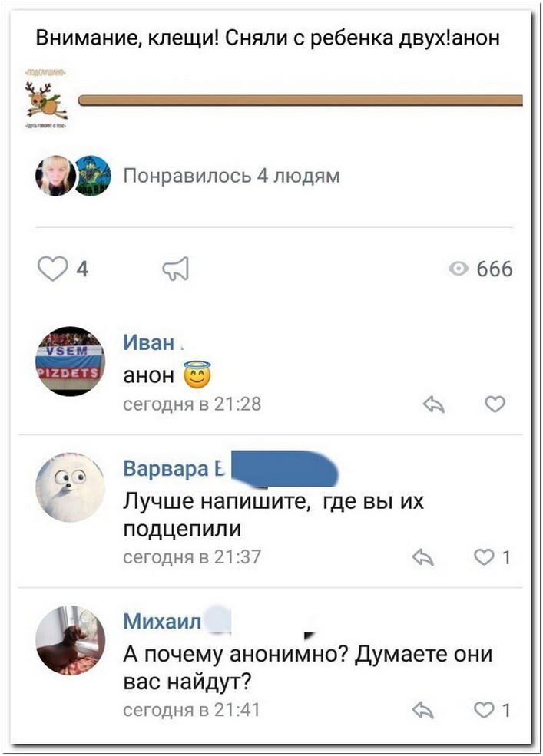Like Иван's comment with heart icon
This screenshot has width=543, height=756.
[x=495, y=404]
